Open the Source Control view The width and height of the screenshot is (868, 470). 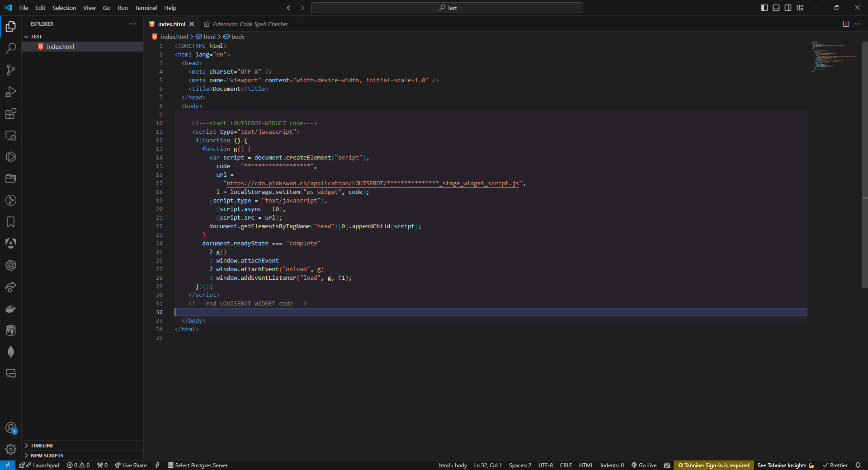point(11,70)
